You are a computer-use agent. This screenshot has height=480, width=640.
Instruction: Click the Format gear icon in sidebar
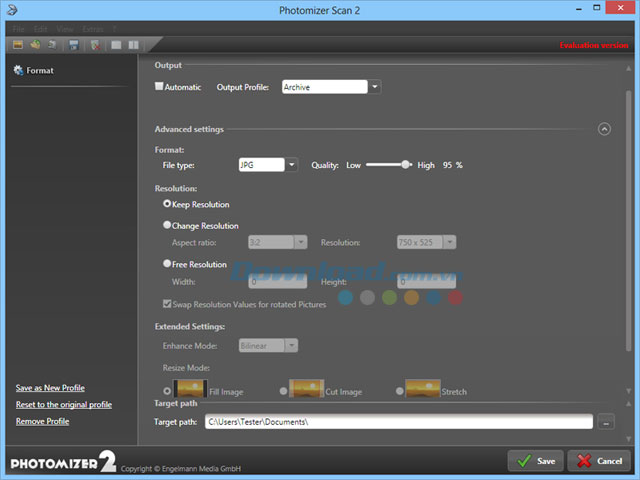pyautogui.click(x=18, y=71)
